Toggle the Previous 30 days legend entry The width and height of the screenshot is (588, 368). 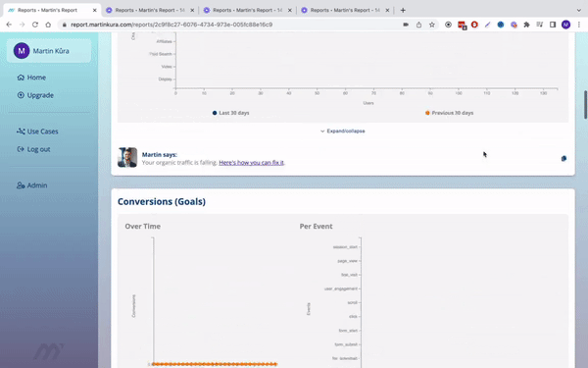(x=449, y=113)
